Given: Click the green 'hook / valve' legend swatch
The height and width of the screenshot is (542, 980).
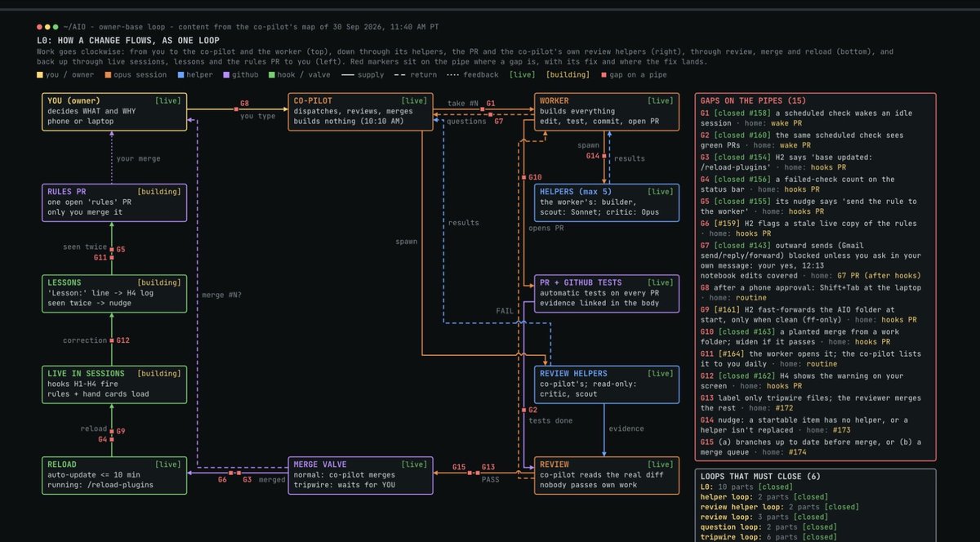Looking at the screenshot, I should [x=270, y=75].
